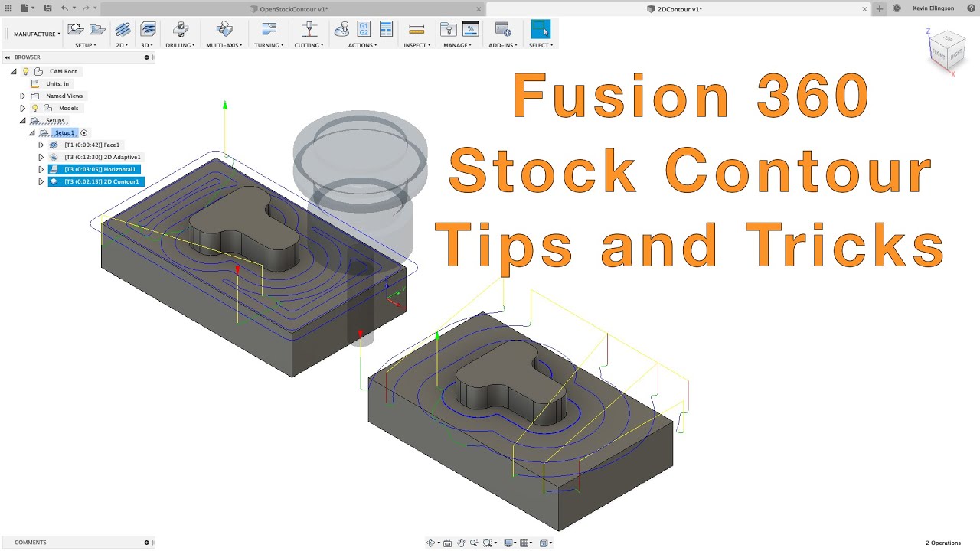Click the Undo arrow
The image size is (980, 551).
click(x=66, y=8)
